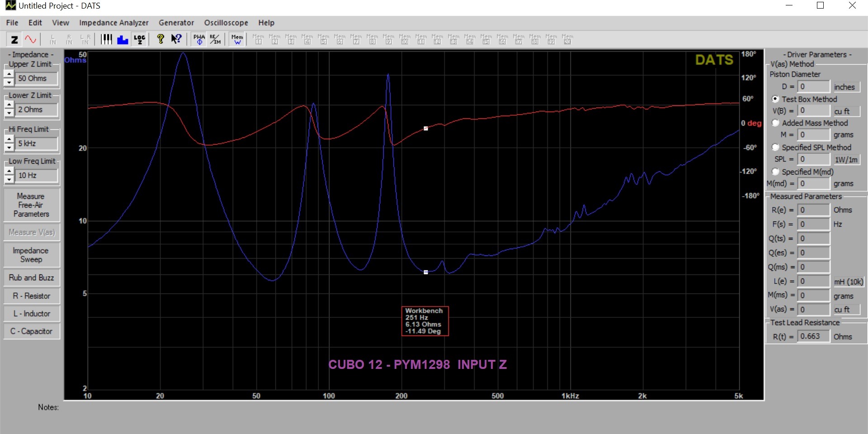Select the Z impedance analyzer mode icon

(14, 39)
